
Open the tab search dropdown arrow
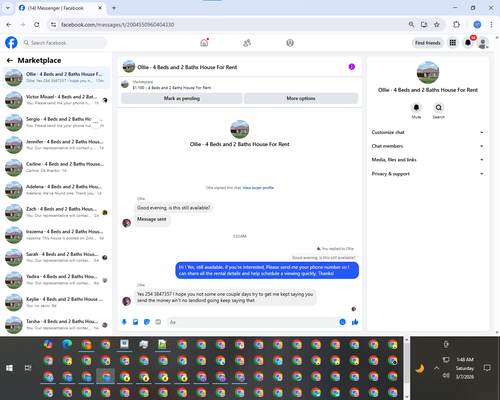click(8, 8)
